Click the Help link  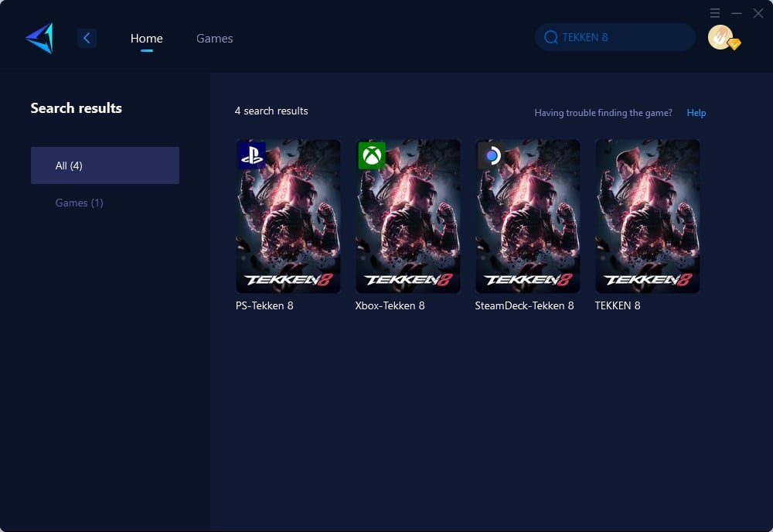(696, 113)
